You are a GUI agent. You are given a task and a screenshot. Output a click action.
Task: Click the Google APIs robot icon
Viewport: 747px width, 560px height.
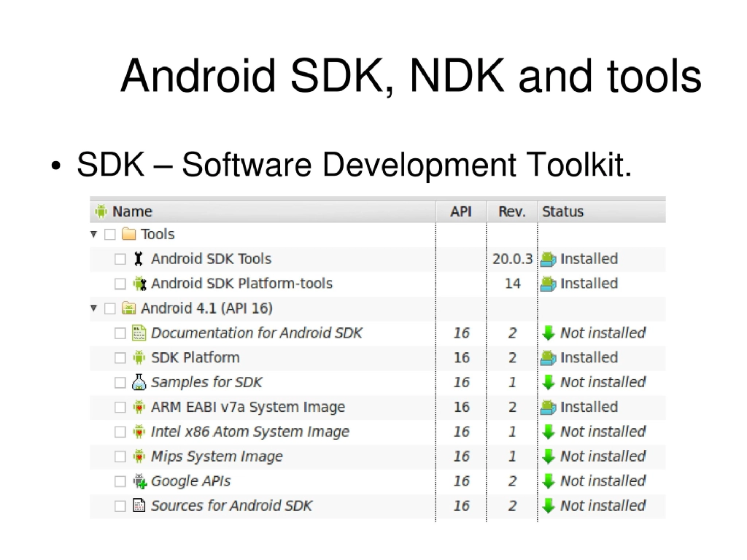(x=138, y=481)
